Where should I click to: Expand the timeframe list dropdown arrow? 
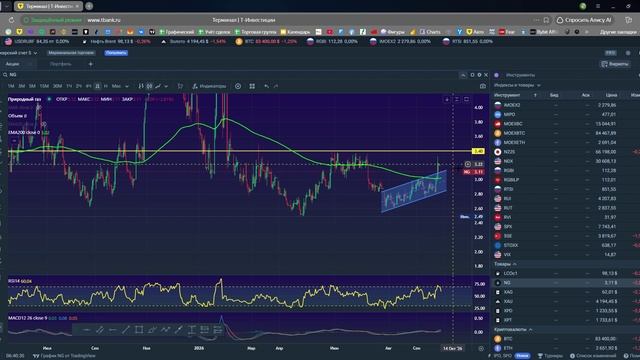[x=127, y=86]
